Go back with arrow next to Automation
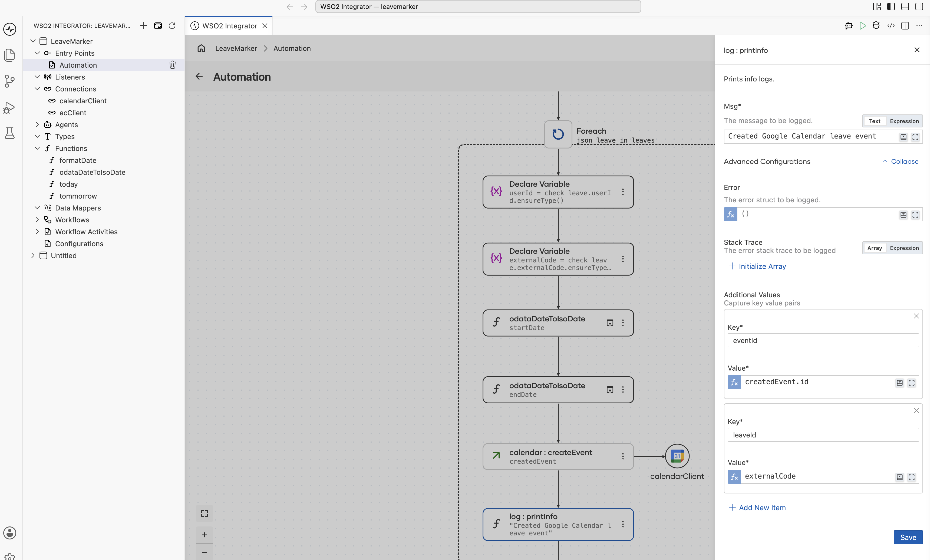 pyautogui.click(x=199, y=77)
